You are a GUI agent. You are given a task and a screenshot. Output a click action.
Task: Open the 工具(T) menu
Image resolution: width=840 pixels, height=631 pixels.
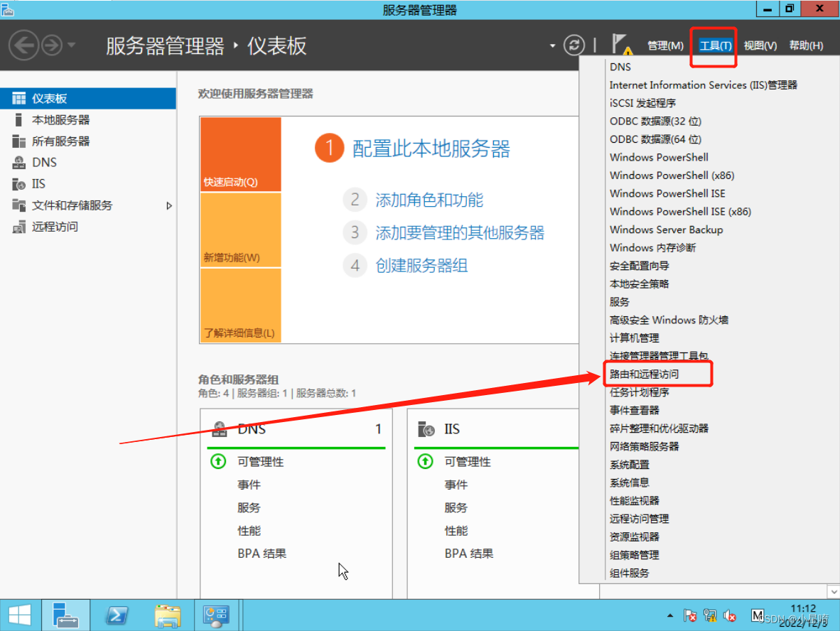click(715, 45)
